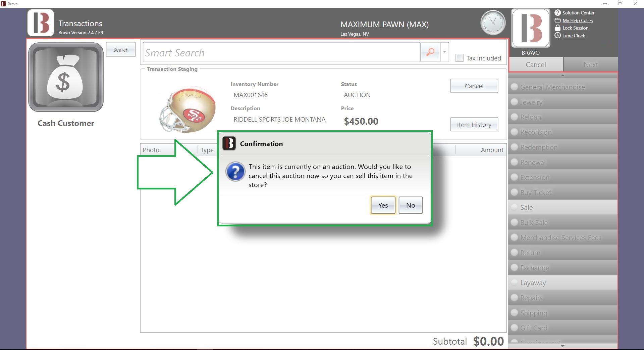Select the Shipping transaction type

(563, 313)
